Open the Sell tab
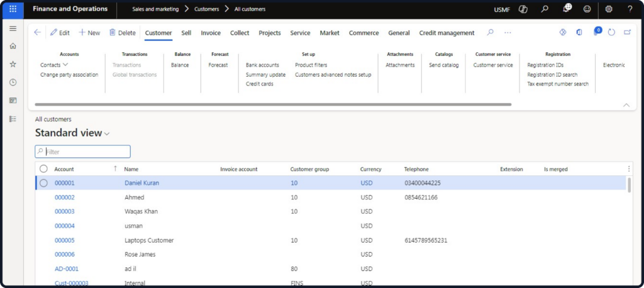The height and width of the screenshot is (288, 644). [x=186, y=33]
